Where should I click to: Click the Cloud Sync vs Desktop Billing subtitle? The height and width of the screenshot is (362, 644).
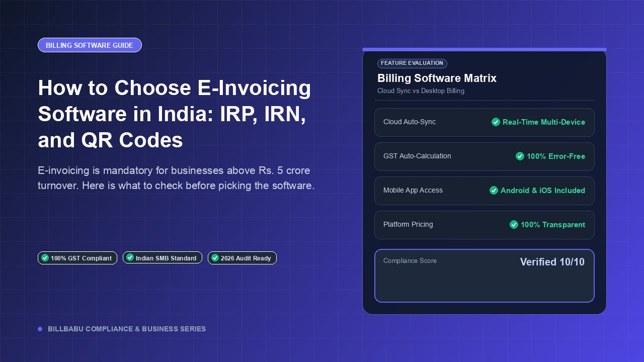[421, 91]
